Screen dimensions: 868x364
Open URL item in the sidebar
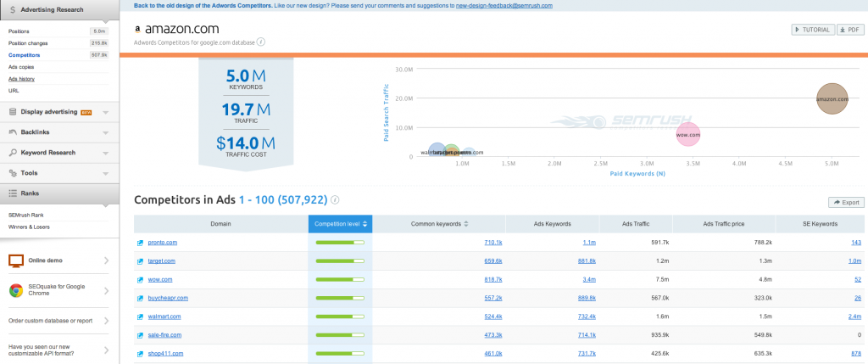[x=14, y=90]
